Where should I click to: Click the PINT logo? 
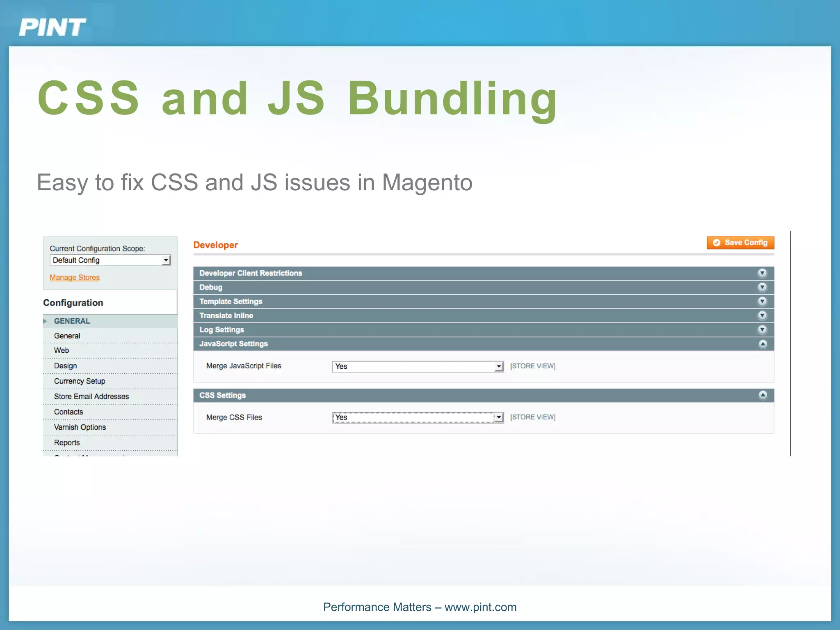click(x=52, y=27)
